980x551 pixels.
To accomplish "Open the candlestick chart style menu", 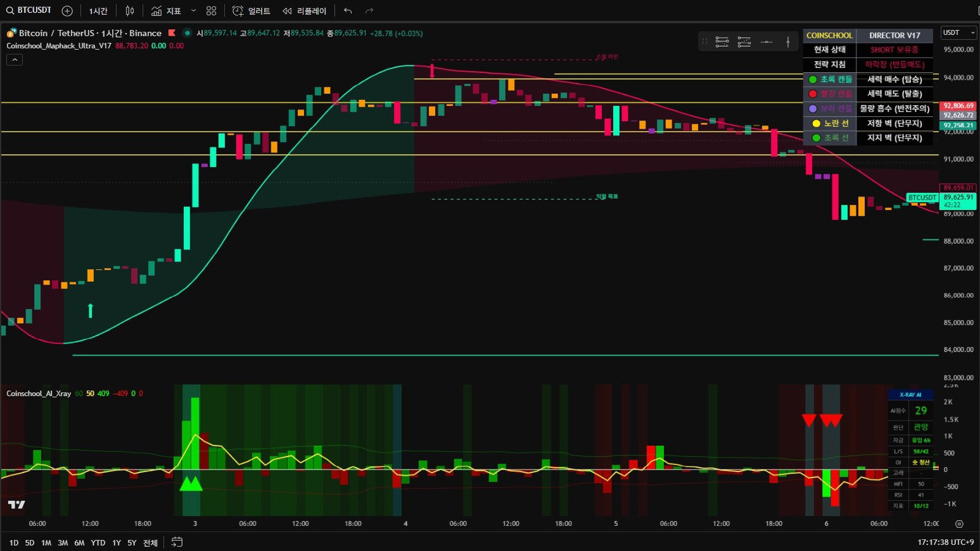I will click(130, 11).
